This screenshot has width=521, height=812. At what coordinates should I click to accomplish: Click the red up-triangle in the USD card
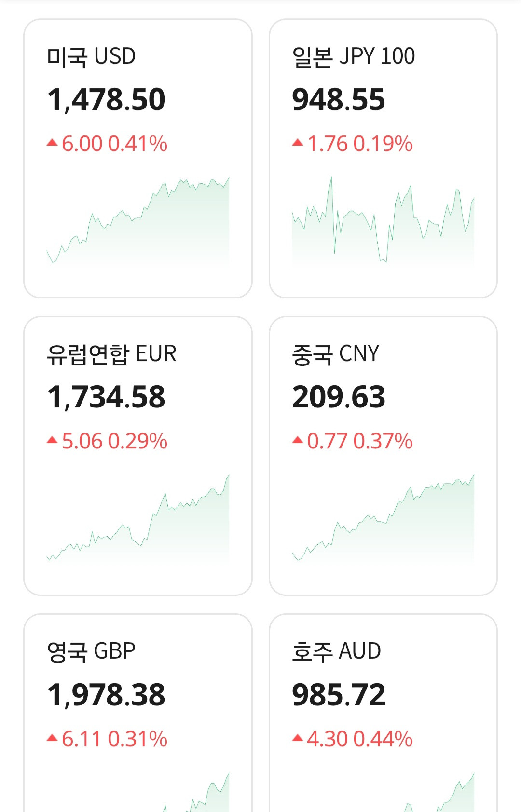click(x=52, y=143)
